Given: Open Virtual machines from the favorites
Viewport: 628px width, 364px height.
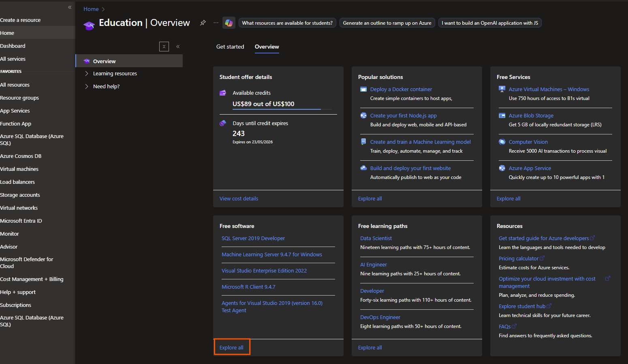Looking at the screenshot, I should point(19,169).
